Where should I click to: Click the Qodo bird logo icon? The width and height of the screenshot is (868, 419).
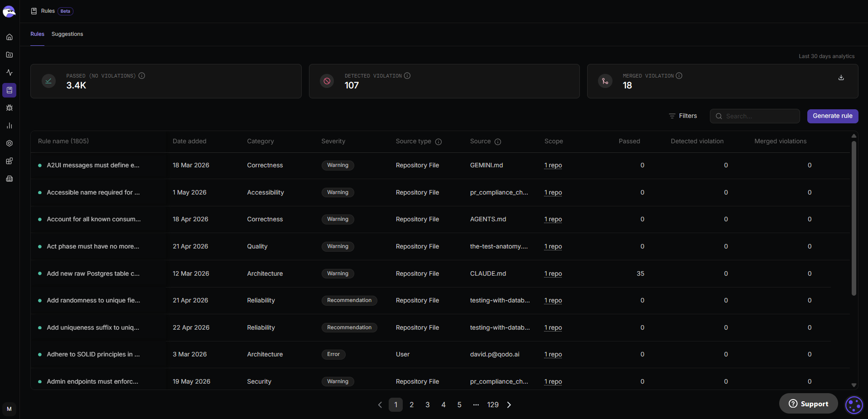[9, 11]
